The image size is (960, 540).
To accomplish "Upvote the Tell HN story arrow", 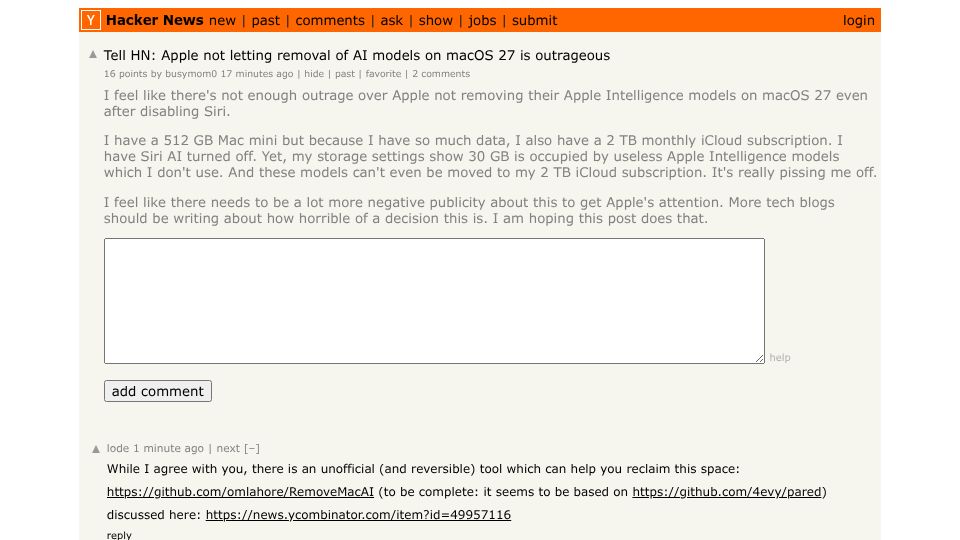I will pyautogui.click(x=93, y=54).
